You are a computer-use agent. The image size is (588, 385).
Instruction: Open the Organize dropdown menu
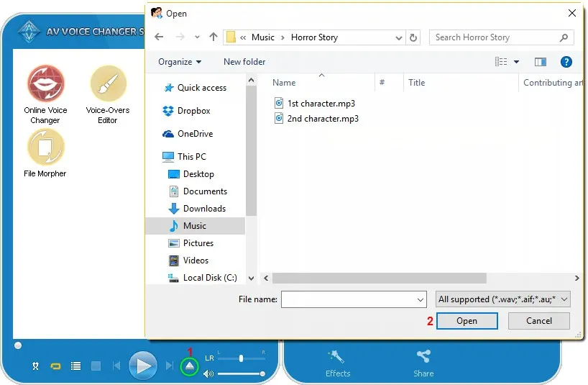coord(180,62)
